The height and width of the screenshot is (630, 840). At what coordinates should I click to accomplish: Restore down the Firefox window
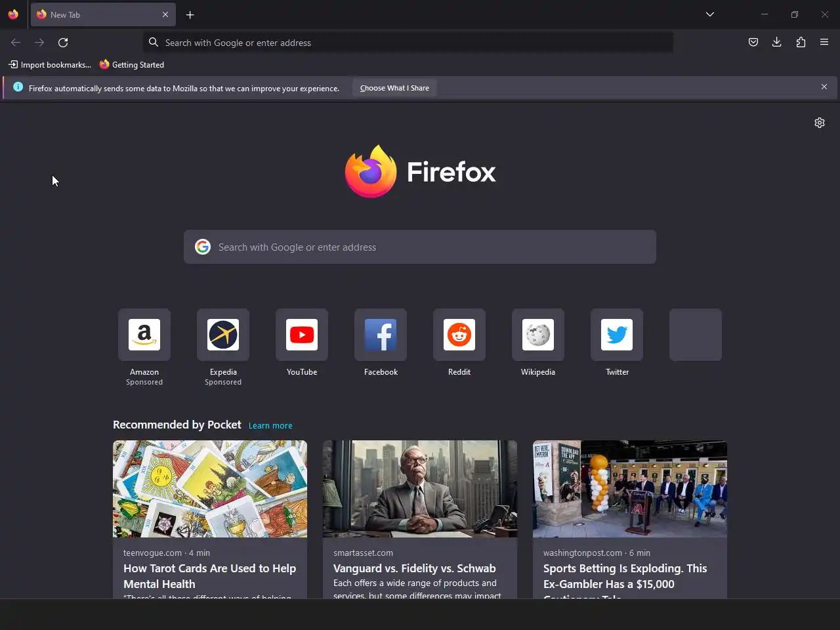[x=794, y=14]
